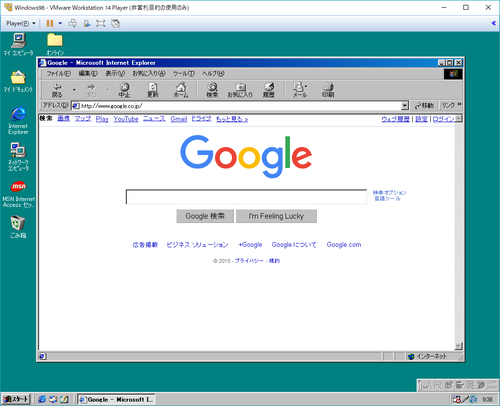Open the ニュース (News) link
Image resolution: width=500 pixels, height=406 pixels.
click(x=154, y=119)
